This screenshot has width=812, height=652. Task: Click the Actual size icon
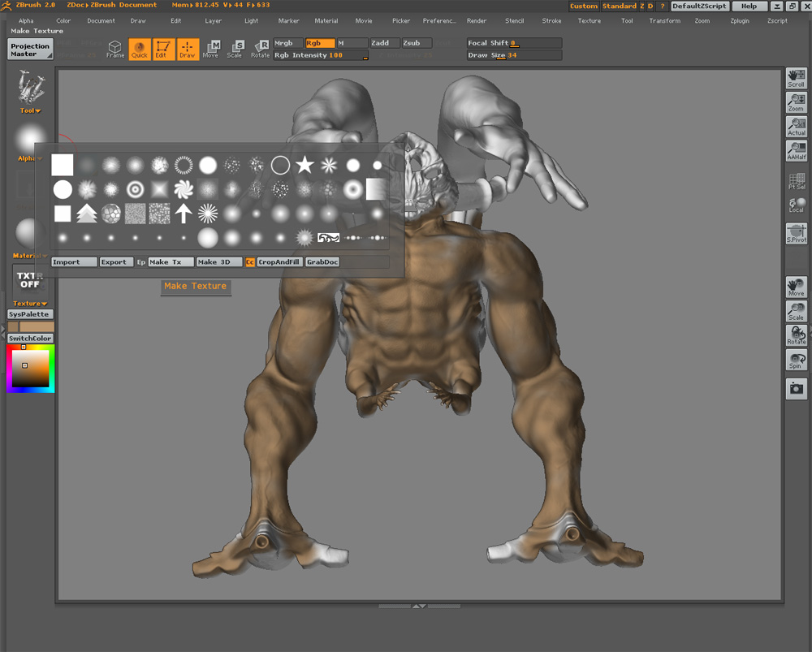point(796,127)
